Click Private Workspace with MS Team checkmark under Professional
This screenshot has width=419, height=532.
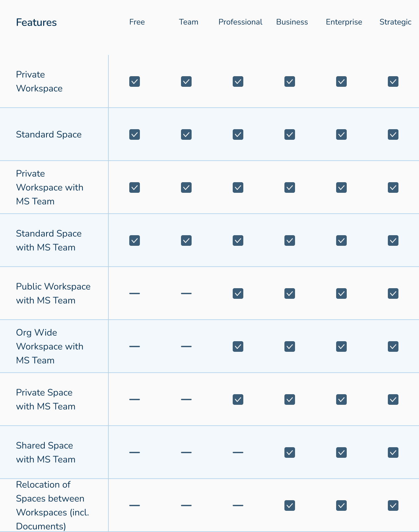(238, 187)
